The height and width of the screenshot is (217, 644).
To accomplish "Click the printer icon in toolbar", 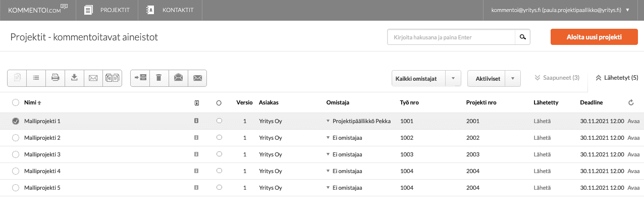I will (55, 78).
